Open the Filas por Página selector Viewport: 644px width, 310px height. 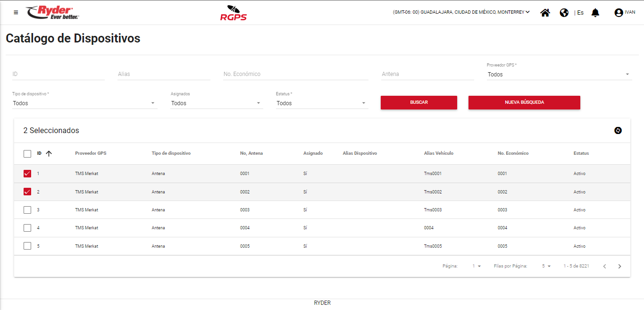click(546, 266)
